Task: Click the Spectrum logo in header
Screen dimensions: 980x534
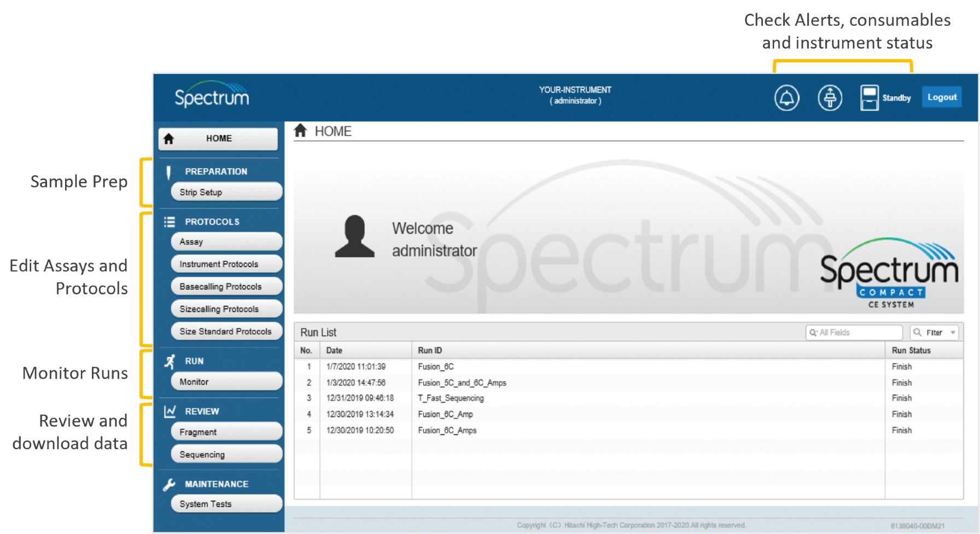Action: coord(212,96)
